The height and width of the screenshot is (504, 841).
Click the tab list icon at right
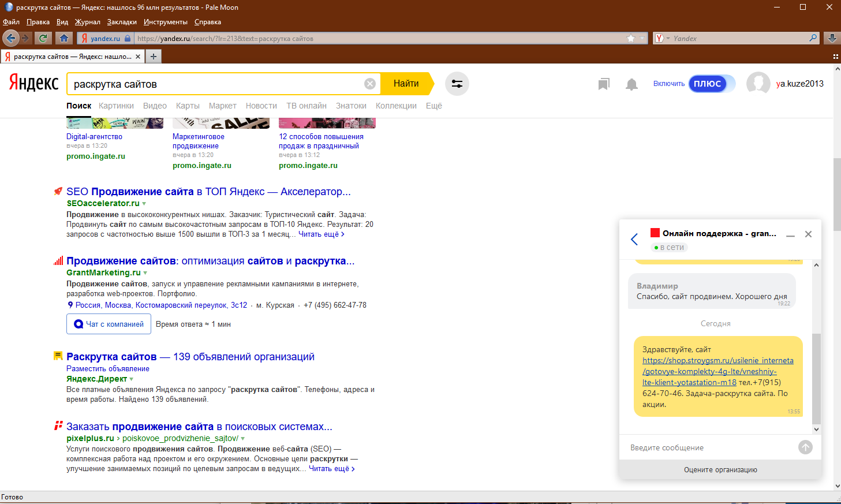point(835,57)
